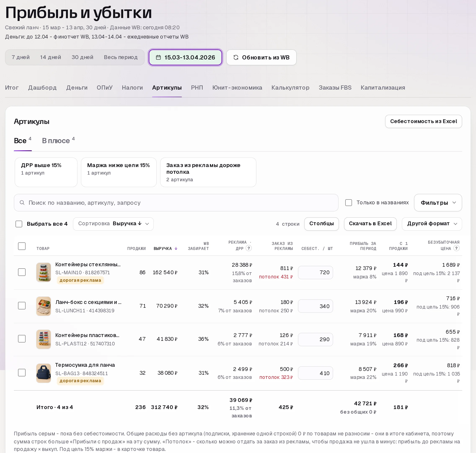Enable Только в названиях checkbox
This screenshot has width=476, height=453.
(x=348, y=203)
